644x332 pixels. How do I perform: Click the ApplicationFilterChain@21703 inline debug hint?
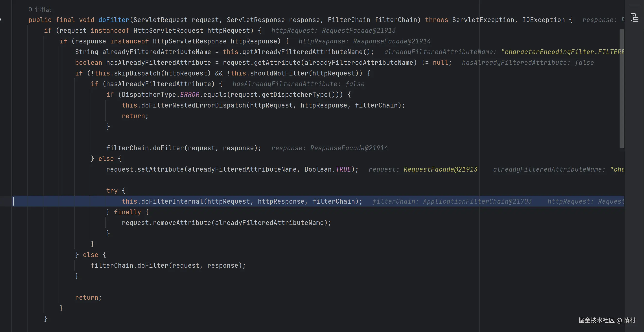click(477, 201)
